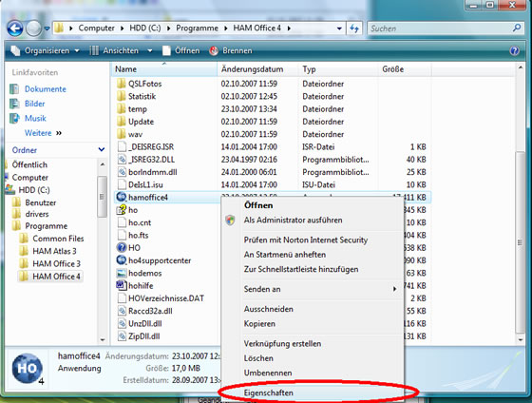The image size is (532, 403).
Task: Select the _DEISREG.ISR file icon
Action: click(122, 146)
